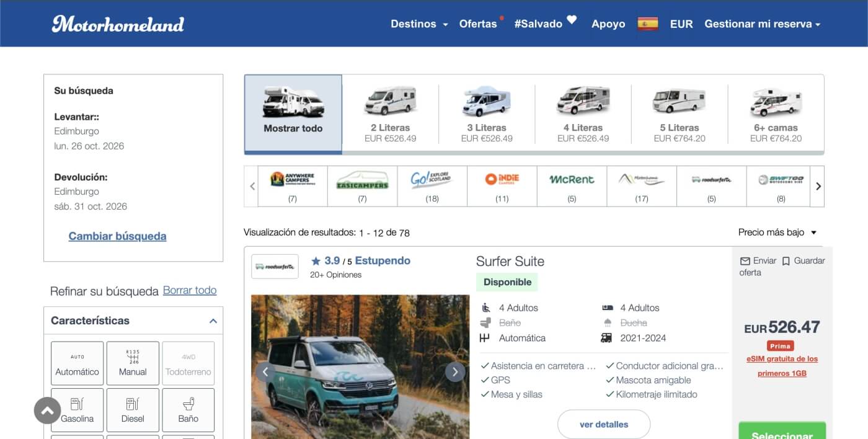
Task: Toggle the Baño feature filter
Action: (188, 410)
